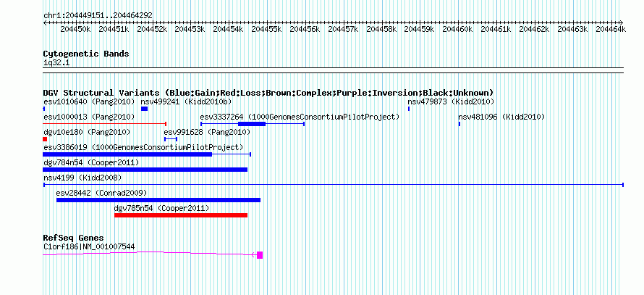Viewport: 644px width, 295px height.
Task: Click the 1q32.1 band label
Action: [56, 63]
